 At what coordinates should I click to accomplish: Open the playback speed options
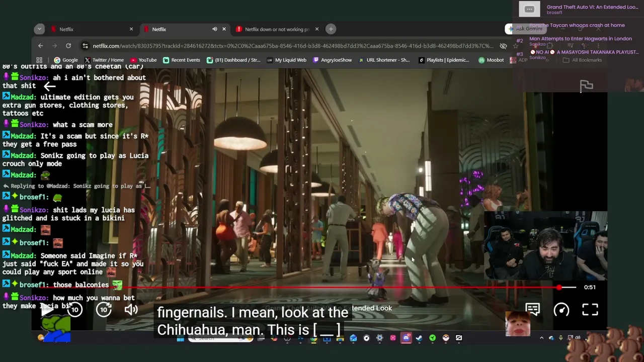(561, 310)
